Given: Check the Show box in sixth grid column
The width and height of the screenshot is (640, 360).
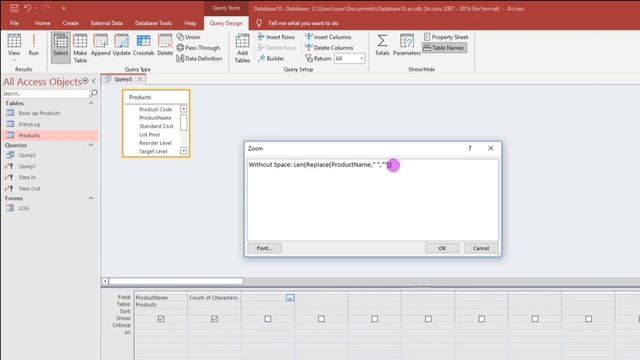Looking at the screenshot, I should (428, 318).
